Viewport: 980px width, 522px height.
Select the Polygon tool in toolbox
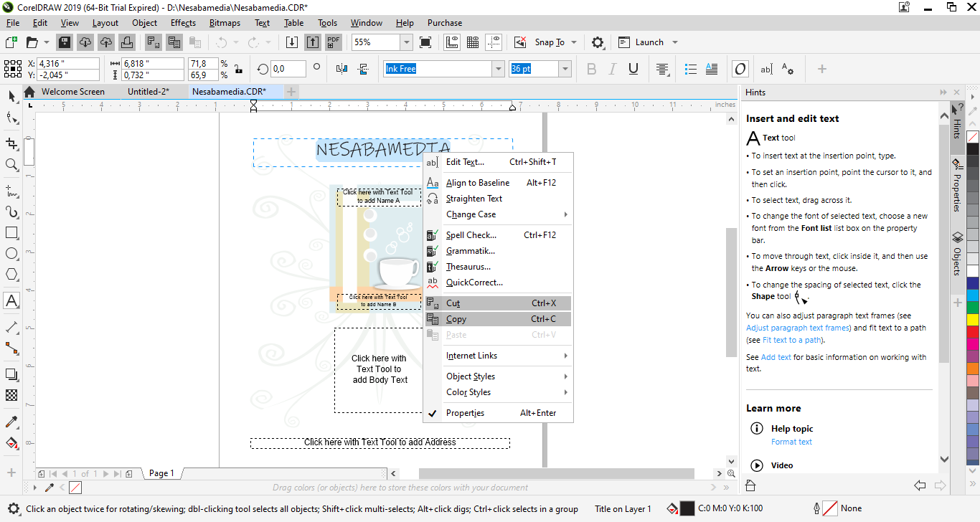[x=11, y=275]
